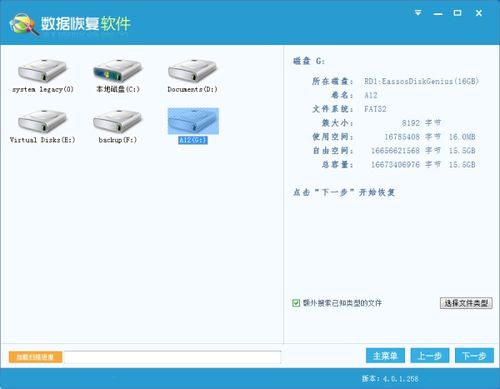
Task: Click the A12(G:) label text
Action: point(193,140)
